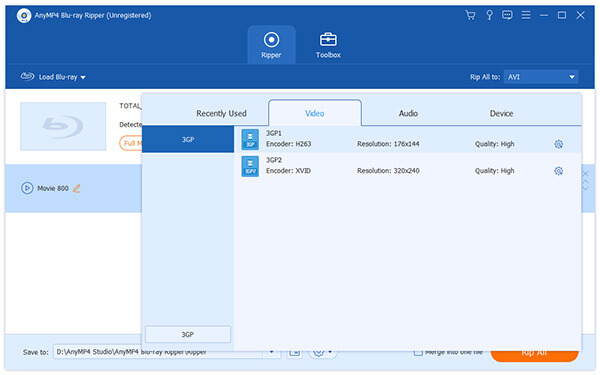
Task: Click the Blu-ray disc thumbnail
Action: click(63, 126)
